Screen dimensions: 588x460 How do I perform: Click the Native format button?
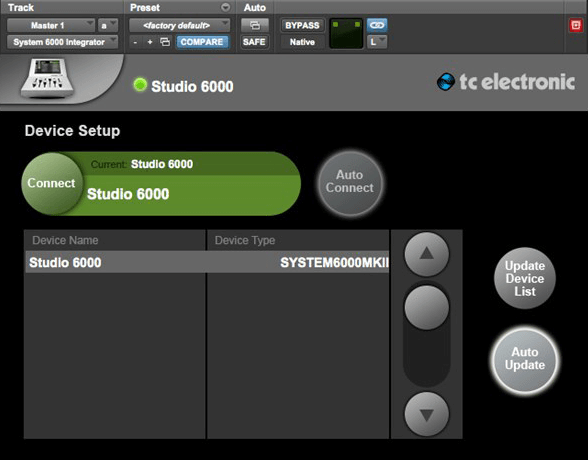point(302,42)
